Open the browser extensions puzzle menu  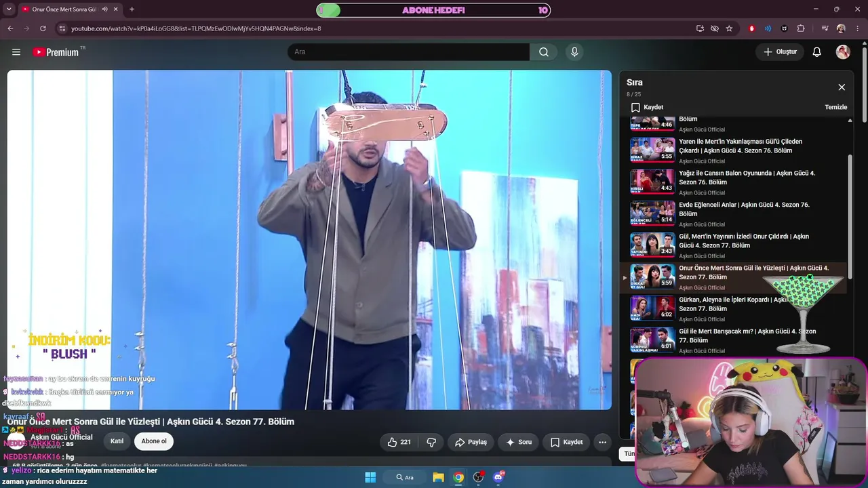[x=801, y=28]
